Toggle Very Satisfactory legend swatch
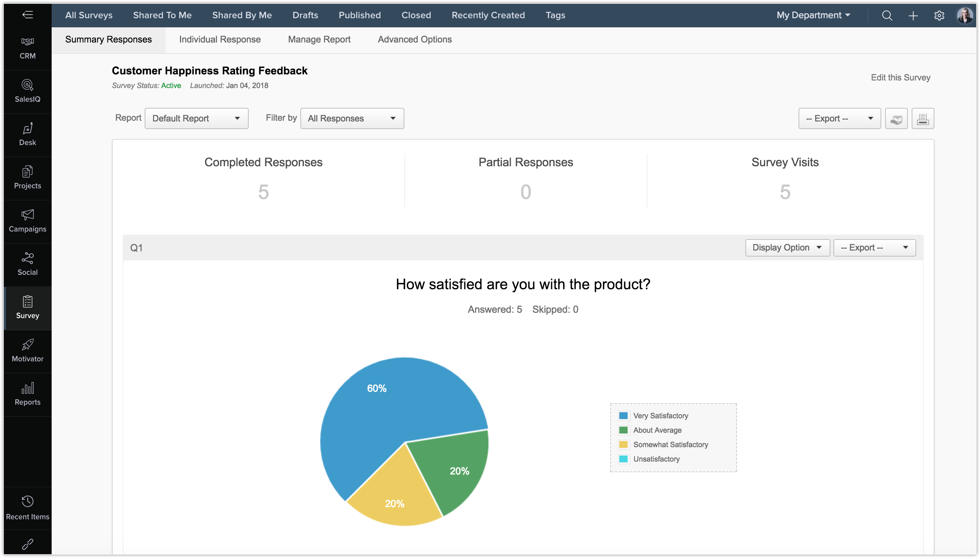Viewport: 980px width, 558px height. [x=623, y=416]
